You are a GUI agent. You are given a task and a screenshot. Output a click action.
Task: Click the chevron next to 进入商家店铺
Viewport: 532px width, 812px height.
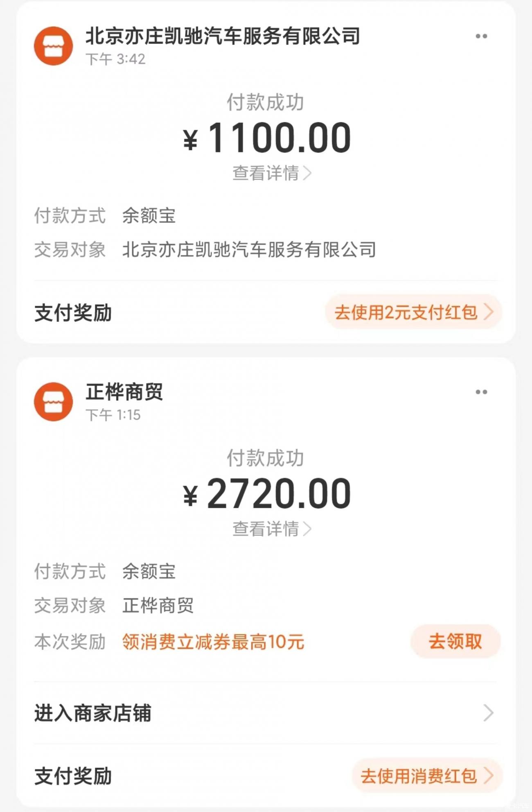click(488, 713)
